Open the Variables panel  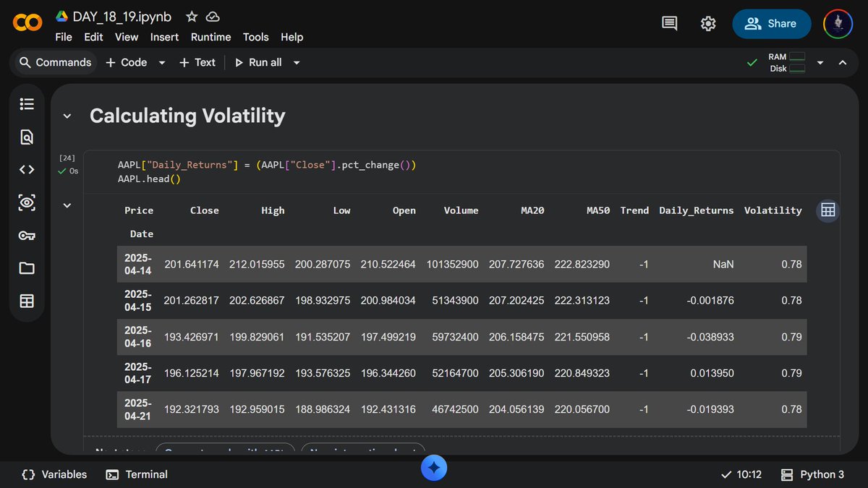[54, 474]
